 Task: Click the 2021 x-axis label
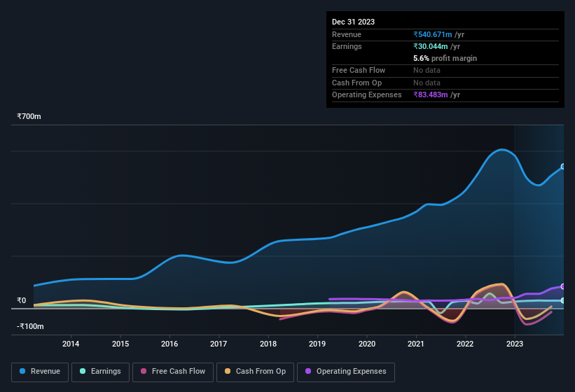[x=416, y=344]
